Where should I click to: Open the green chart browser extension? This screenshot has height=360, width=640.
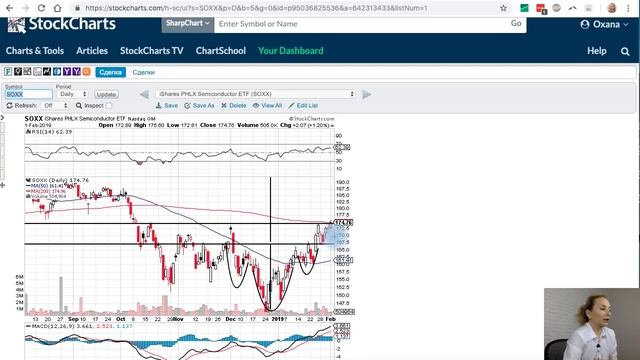[x=524, y=8]
